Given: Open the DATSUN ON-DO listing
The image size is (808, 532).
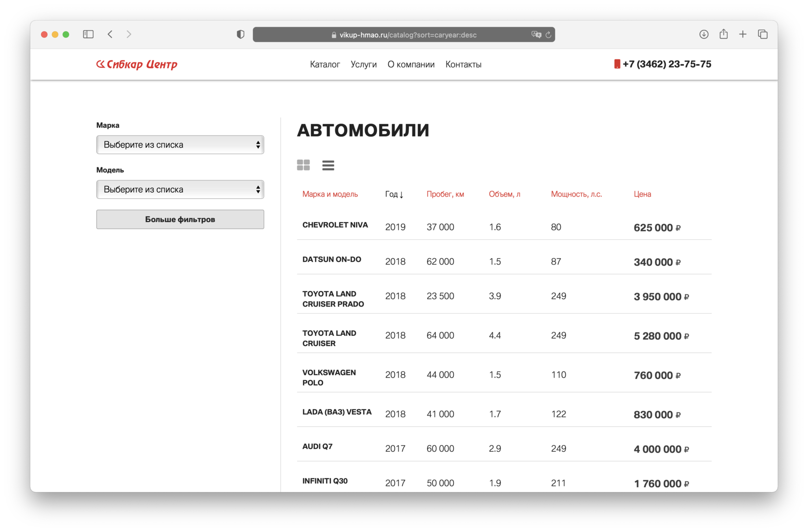Looking at the screenshot, I should point(332,260).
